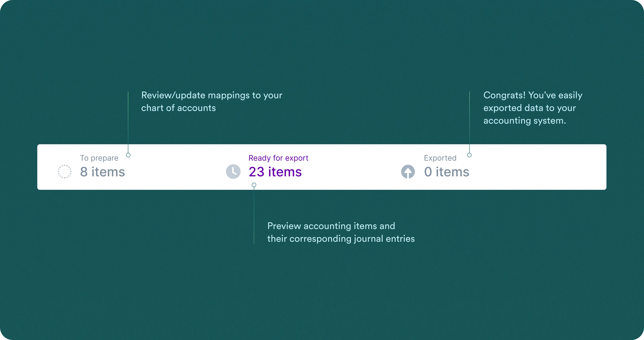Toggle the callout marker above To prepare
644x340 pixels.
point(128,155)
